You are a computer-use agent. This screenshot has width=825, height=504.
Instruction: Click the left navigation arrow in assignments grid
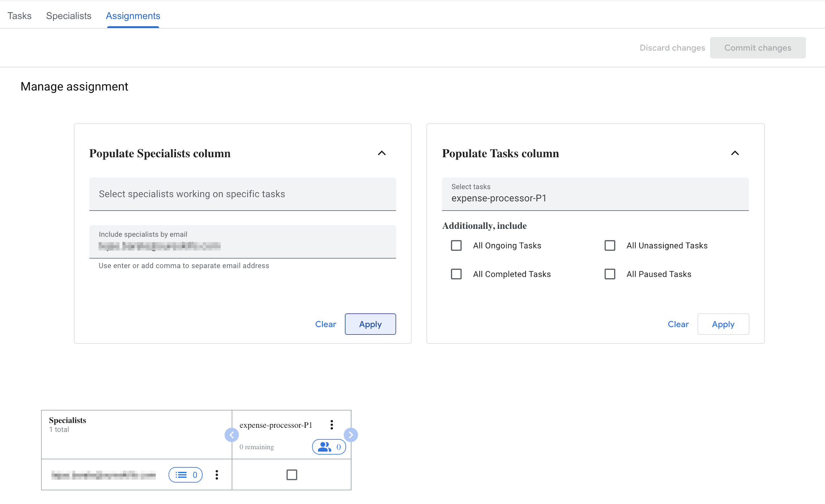click(x=232, y=434)
